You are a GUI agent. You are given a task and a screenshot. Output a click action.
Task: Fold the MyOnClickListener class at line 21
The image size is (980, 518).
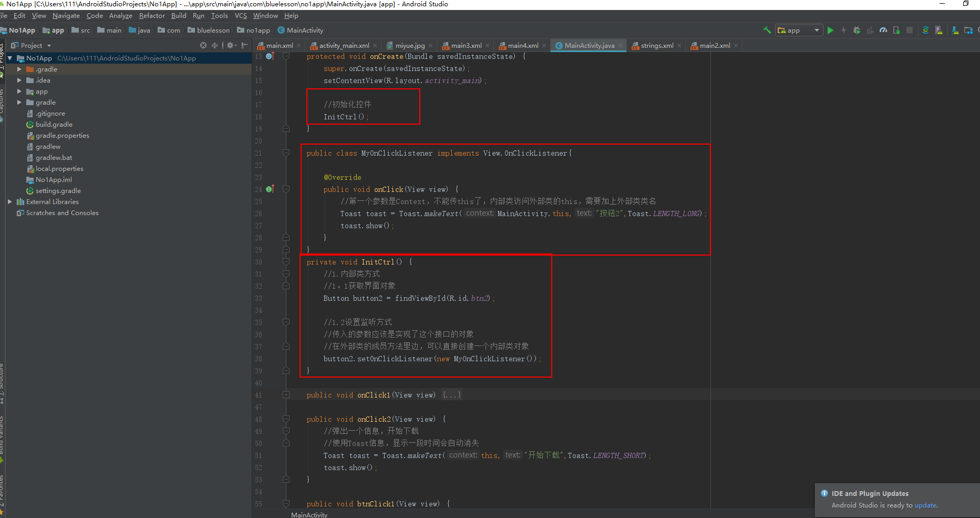[x=286, y=153]
